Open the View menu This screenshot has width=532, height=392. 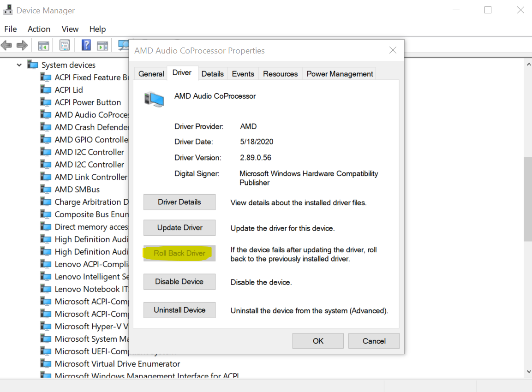(x=70, y=29)
